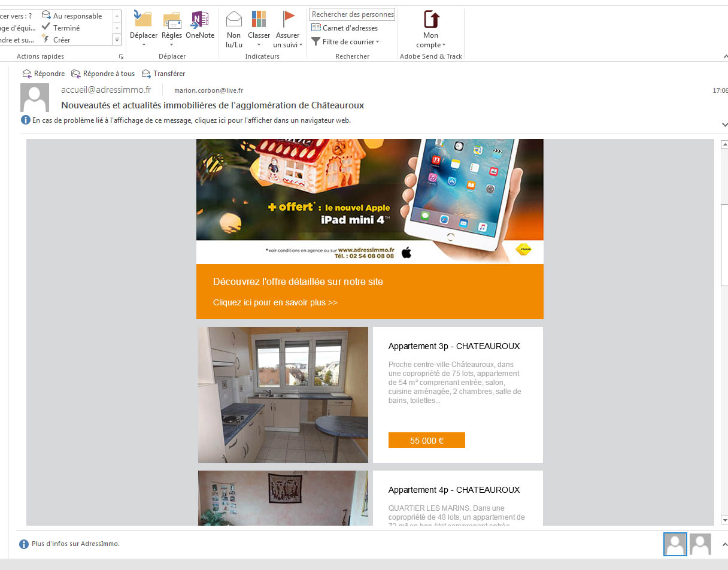This screenshot has height=570, width=728.
Task: Open the Classer categories menu
Action: pos(259,29)
